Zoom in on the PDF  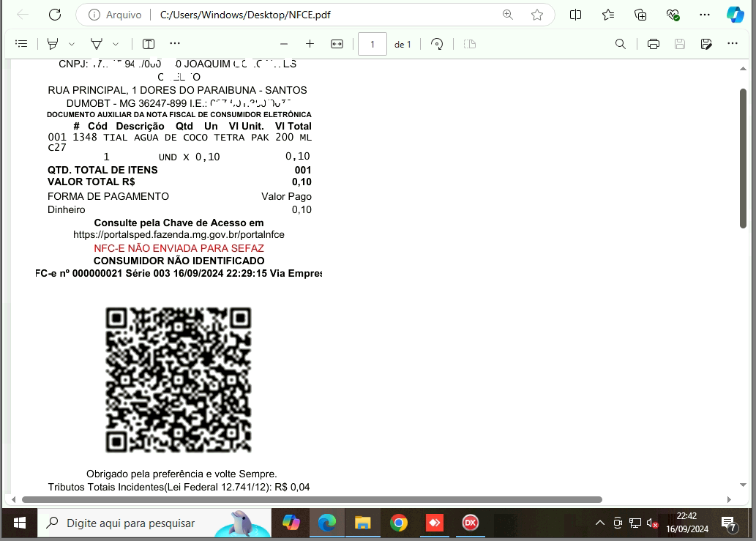tap(310, 44)
